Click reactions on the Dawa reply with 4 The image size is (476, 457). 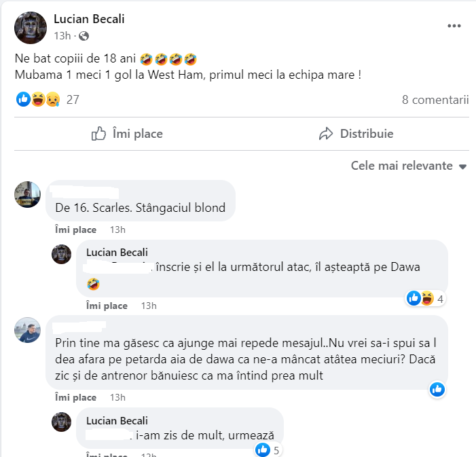420,298
